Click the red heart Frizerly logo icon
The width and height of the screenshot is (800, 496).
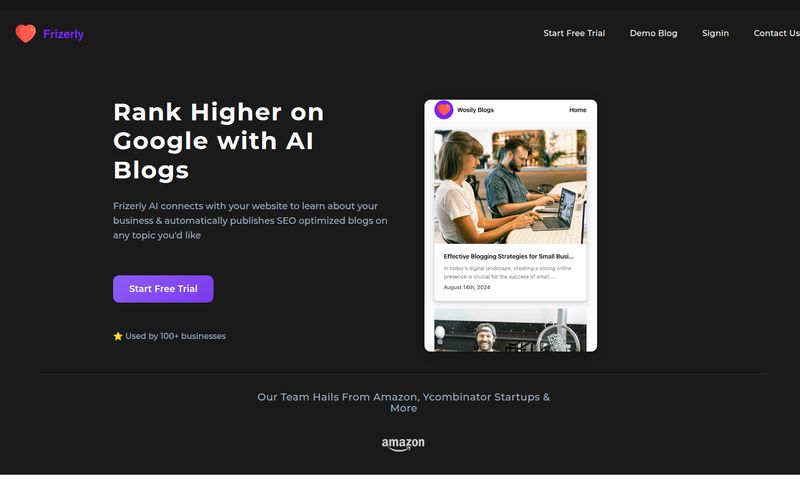pos(26,34)
